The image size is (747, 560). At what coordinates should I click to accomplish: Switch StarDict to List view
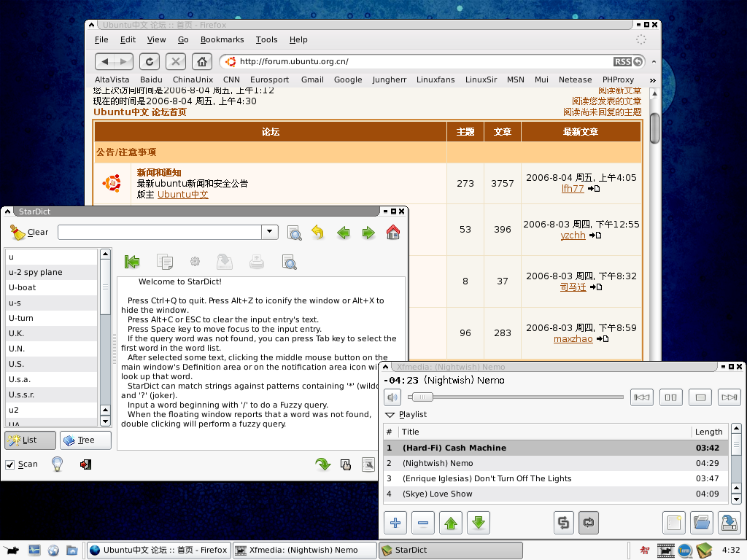(x=30, y=440)
